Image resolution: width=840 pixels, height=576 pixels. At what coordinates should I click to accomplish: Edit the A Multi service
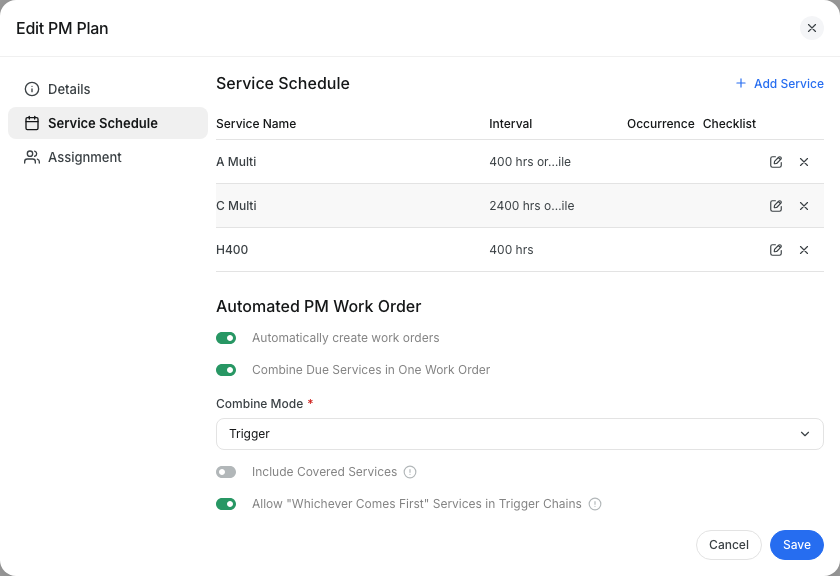(x=776, y=162)
